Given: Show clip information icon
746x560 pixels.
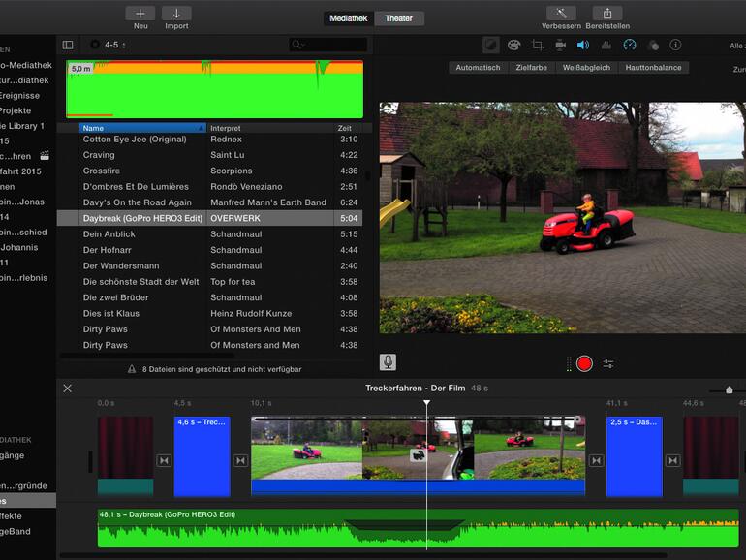Looking at the screenshot, I should coord(675,45).
